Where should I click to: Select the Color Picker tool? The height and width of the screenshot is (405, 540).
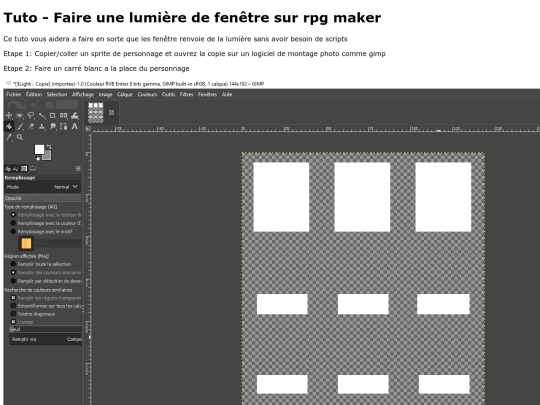[x=9, y=137]
